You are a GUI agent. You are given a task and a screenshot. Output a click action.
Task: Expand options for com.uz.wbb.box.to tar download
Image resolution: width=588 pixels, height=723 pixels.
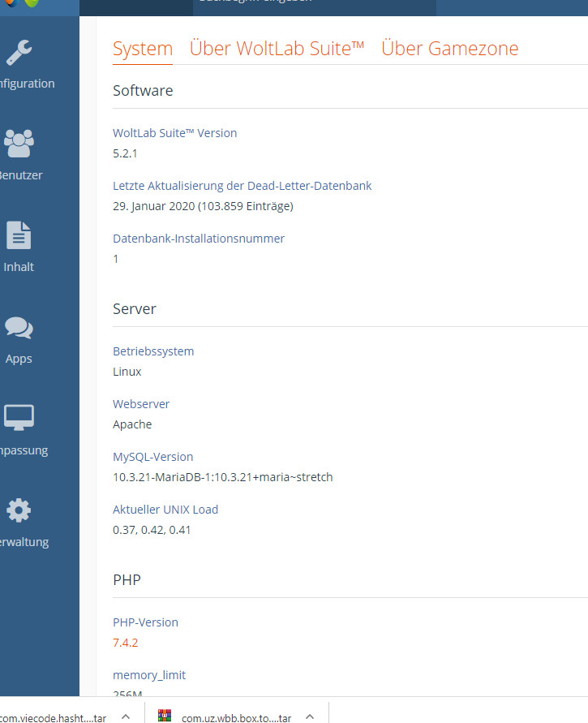coord(310,717)
